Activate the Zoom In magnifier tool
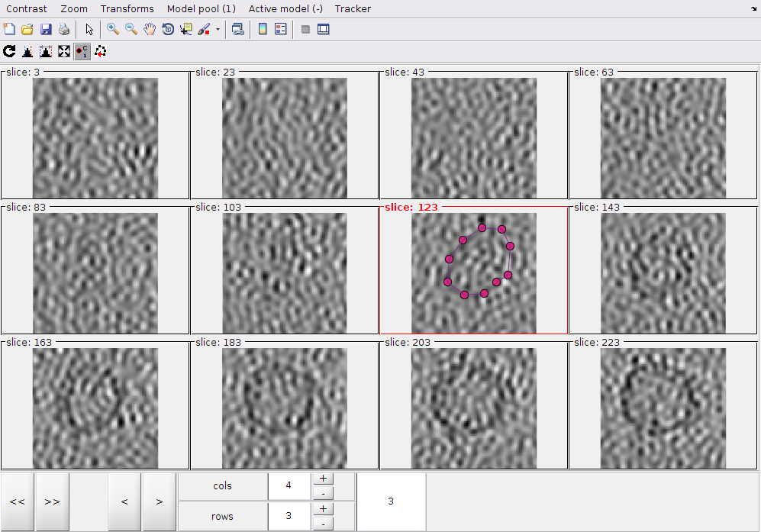Screen dimensions: 761x532 click(113, 29)
